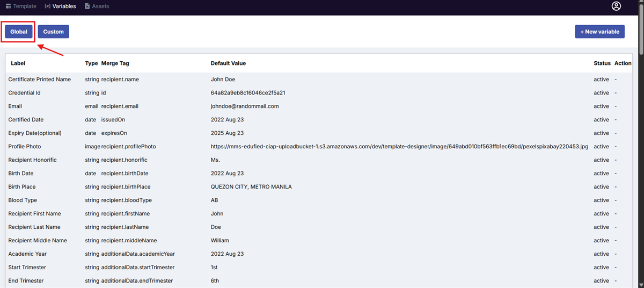Select the Certificate Printed Name label

(40, 80)
